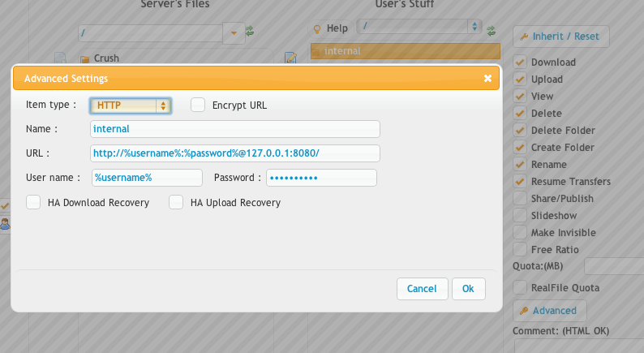This screenshot has height=353, width=644.
Task: Toggle the Download permission checkbox
Action: pos(520,62)
